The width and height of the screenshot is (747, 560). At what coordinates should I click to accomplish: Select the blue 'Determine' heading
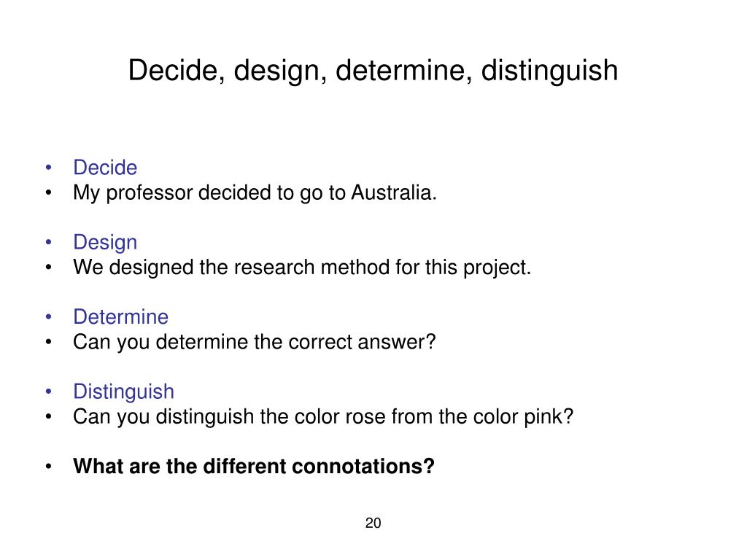[x=120, y=316]
